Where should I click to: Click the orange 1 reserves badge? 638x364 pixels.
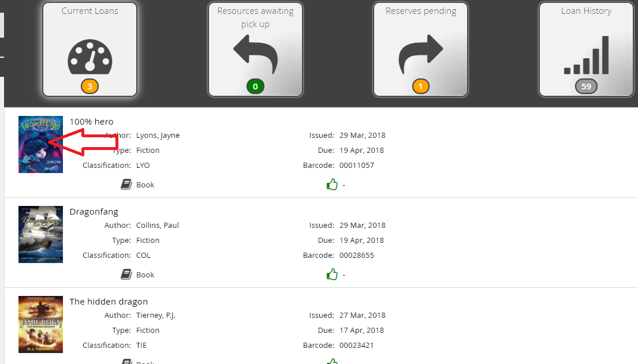(x=420, y=87)
